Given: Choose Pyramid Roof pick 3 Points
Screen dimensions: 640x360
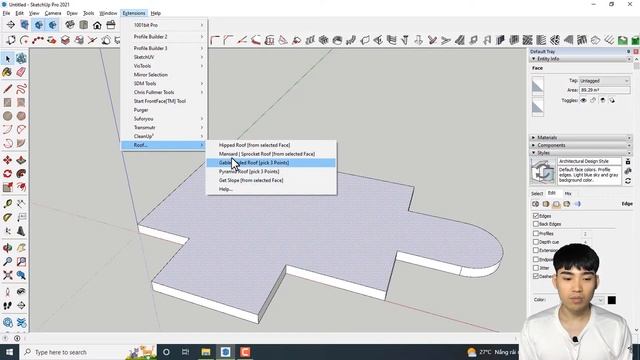Looking at the screenshot, I should click(271, 171).
